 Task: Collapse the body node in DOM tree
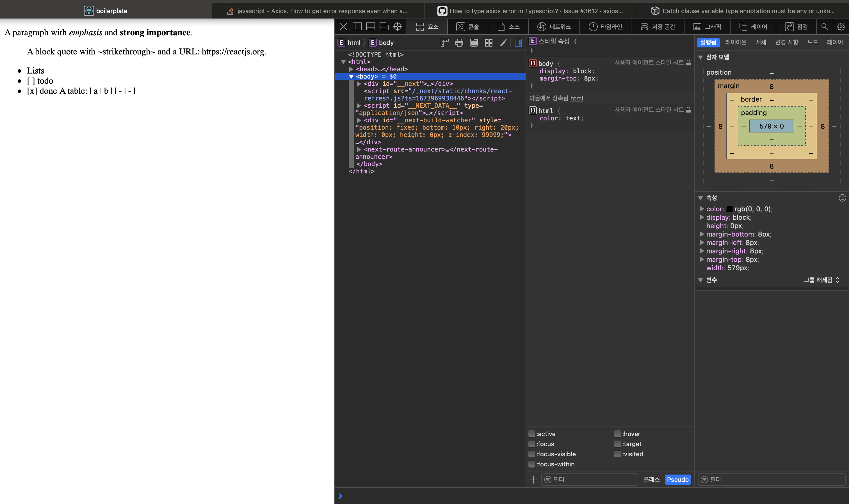pyautogui.click(x=351, y=76)
